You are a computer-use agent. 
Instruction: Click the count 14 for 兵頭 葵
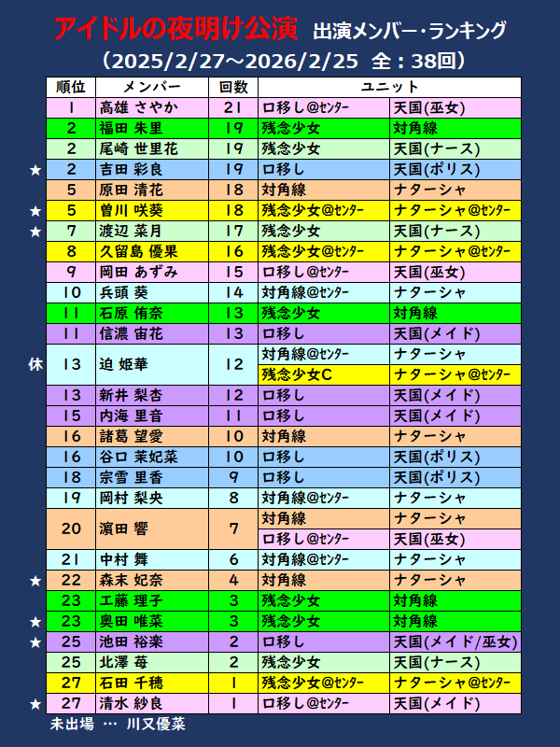[233, 292]
